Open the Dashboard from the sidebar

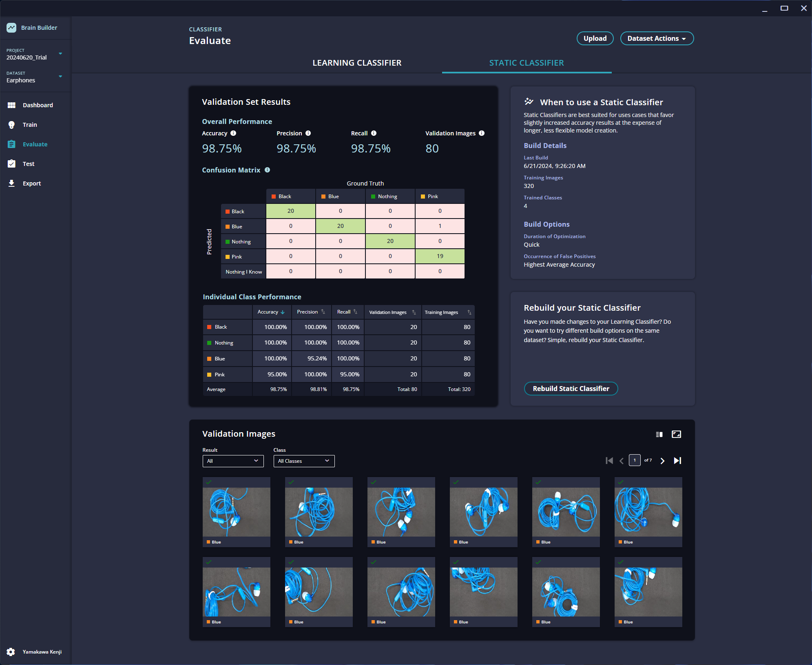[38, 105]
